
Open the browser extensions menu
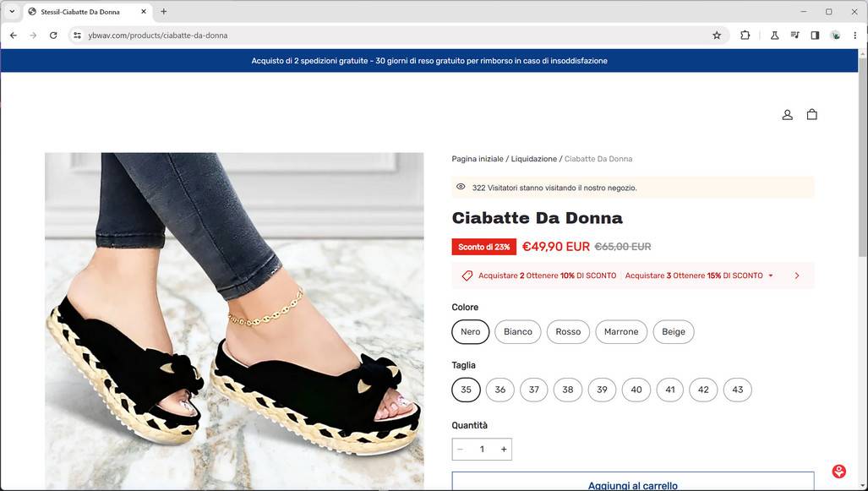[745, 35]
